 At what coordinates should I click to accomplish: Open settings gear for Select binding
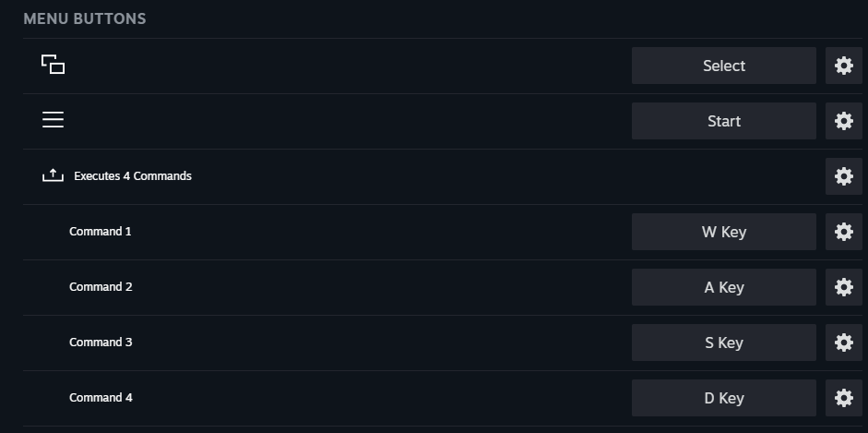(843, 66)
